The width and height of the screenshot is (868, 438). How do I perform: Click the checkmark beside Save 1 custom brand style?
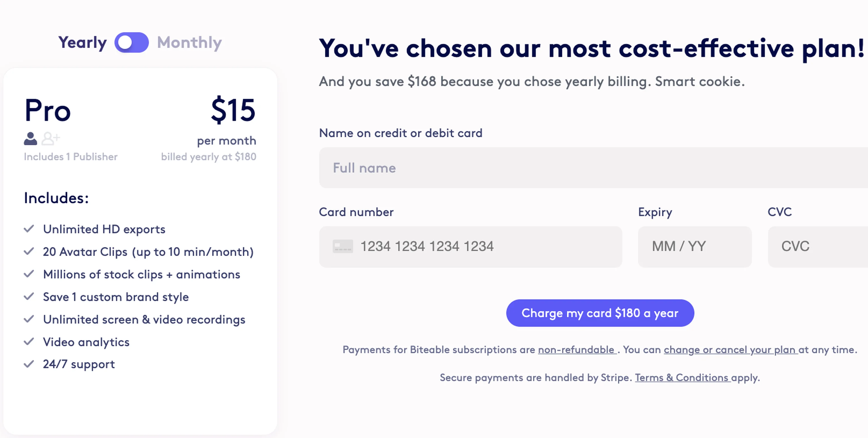pyautogui.click(x=29, y=297)
